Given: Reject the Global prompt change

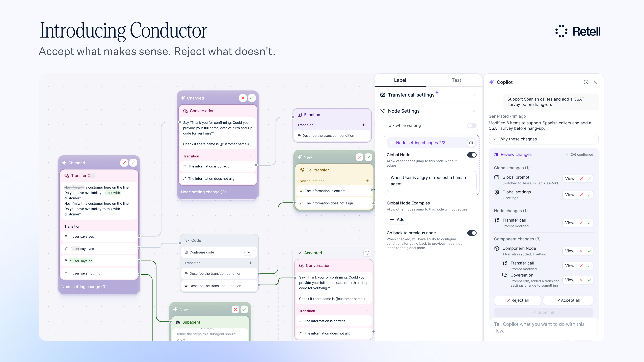Looking at the screenshot, I should tap(581, 179).
